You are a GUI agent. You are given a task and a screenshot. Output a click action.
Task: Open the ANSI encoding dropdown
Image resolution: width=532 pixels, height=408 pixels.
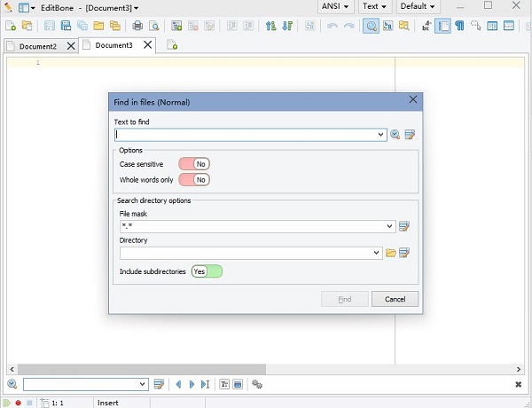pos(335,6)
